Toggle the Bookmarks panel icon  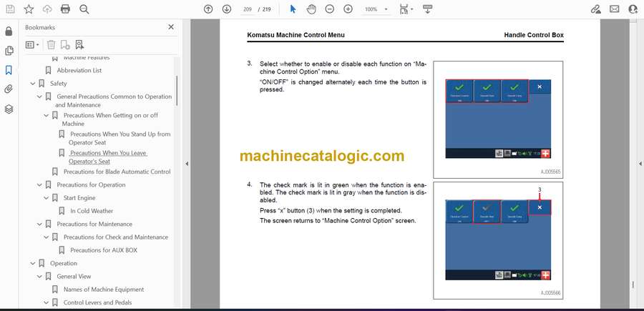9,70
